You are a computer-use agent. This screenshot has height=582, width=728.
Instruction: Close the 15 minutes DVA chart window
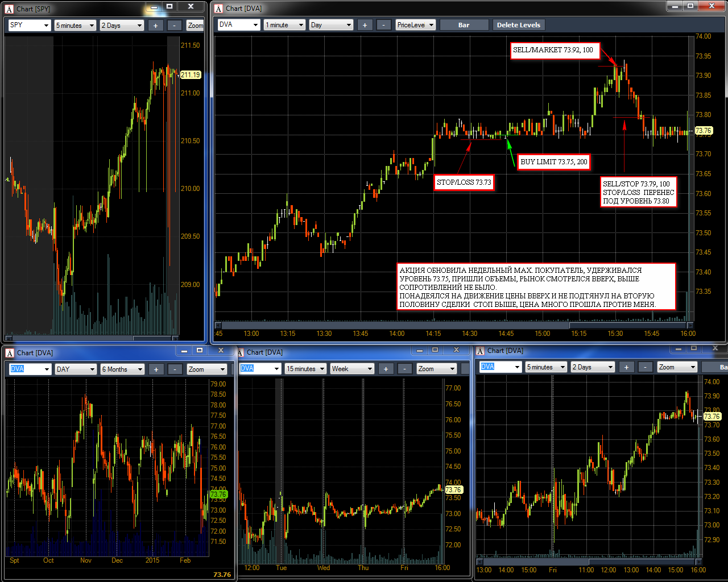457,350
